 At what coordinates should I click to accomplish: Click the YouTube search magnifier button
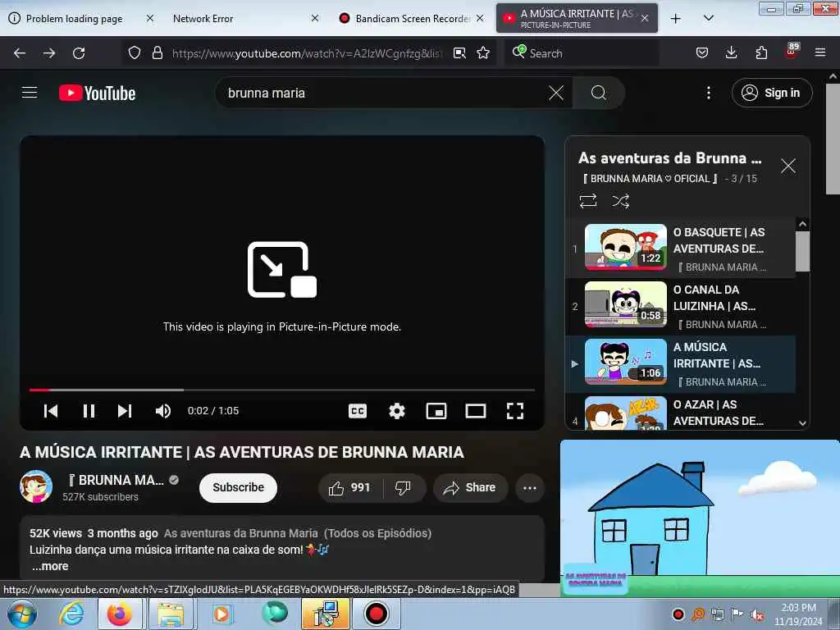coord(598,94)
